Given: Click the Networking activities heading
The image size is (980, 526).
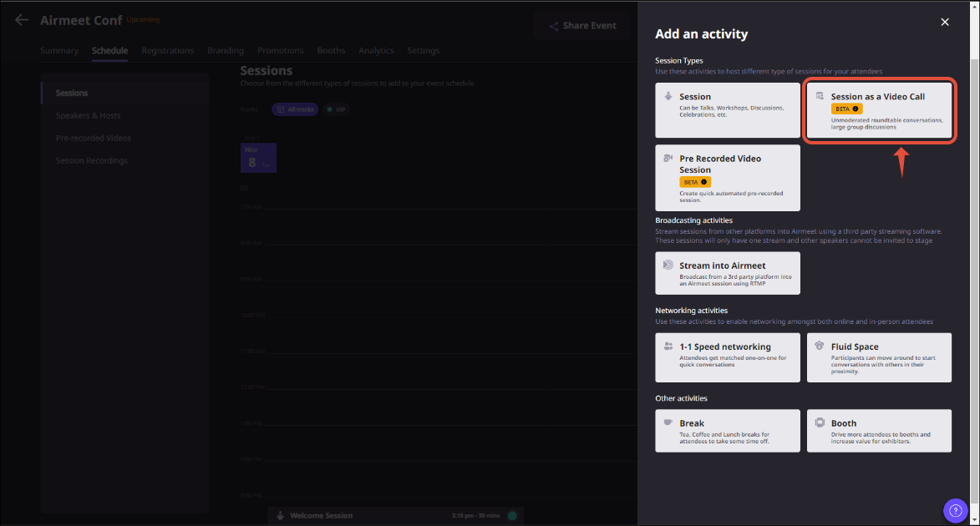Looking at the screenshot, I should 691,311.
